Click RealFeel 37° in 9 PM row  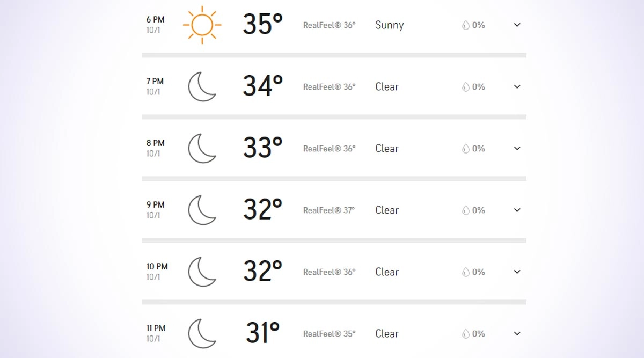(329, 210)
